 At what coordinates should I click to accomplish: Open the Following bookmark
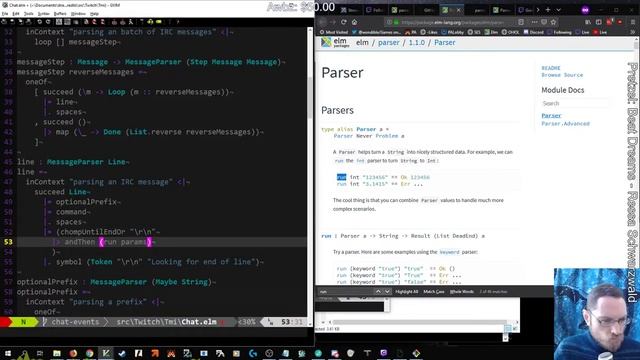point(560,32)
